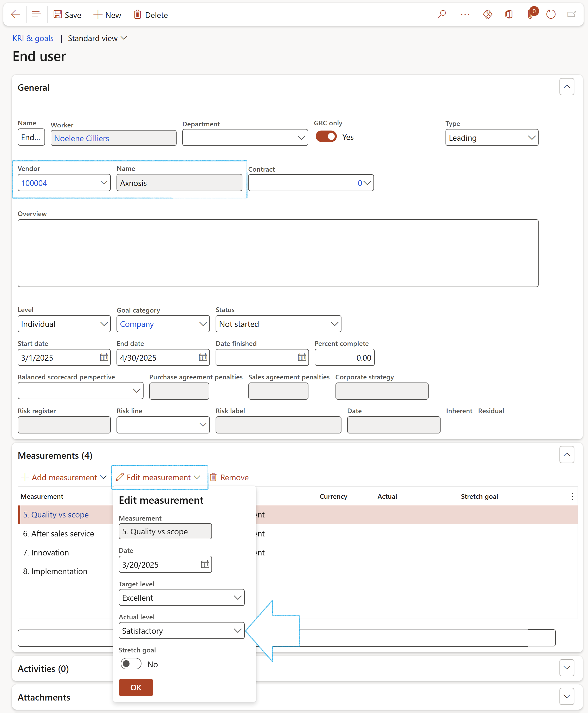This screenshot has height=713, width=588.
Task: Select the 8. Implementation row
Action: click(55, 572)
